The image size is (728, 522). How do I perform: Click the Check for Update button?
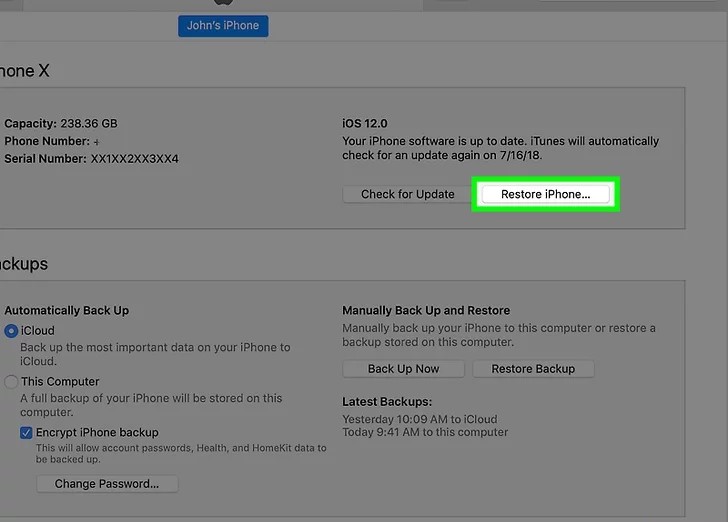(407, 194)
